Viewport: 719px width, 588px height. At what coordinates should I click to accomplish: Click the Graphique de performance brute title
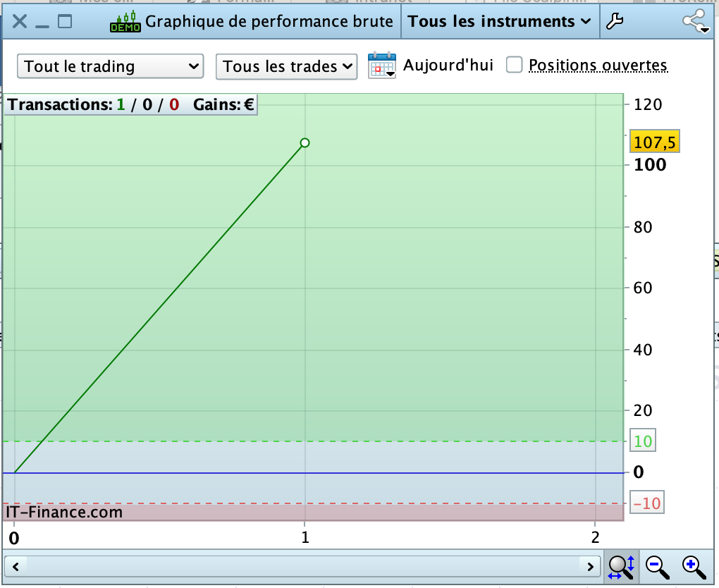click(x=269, y=22)
